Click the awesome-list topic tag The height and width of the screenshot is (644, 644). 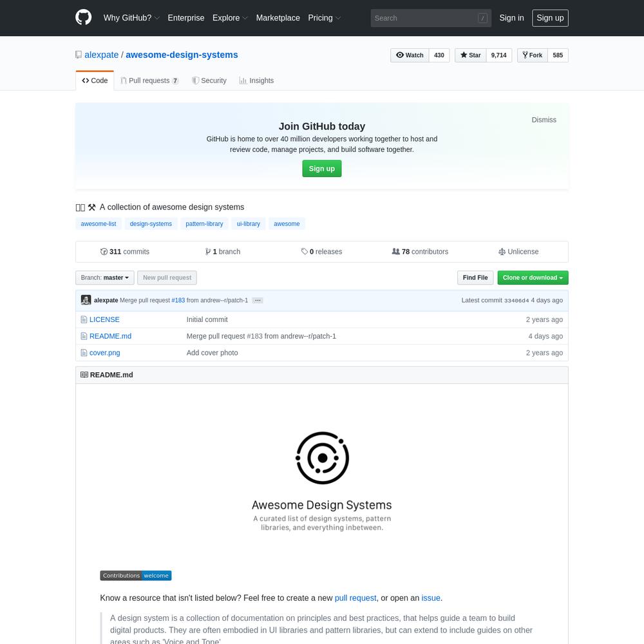tap(99, 224)
